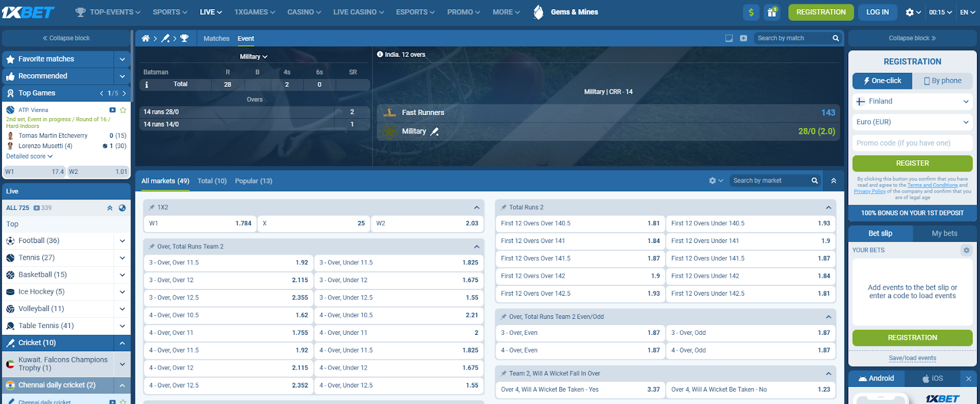Click next arrow in Top Games
Screen dimensions: 980x404
124,93
